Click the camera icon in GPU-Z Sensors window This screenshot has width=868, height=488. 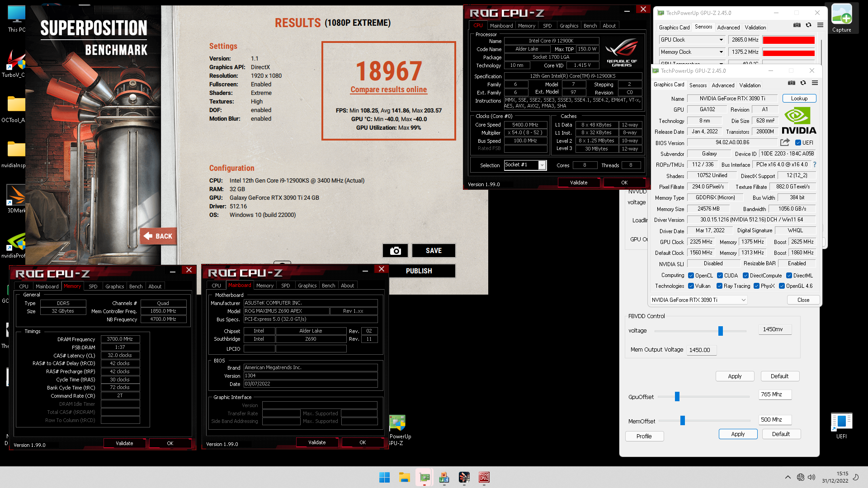[797, 25]
